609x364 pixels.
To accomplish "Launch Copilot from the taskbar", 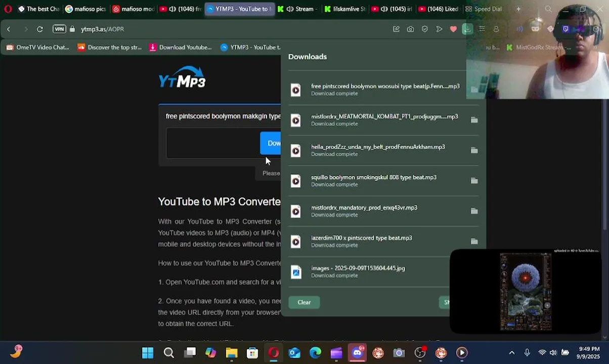I will click(211, 353).
